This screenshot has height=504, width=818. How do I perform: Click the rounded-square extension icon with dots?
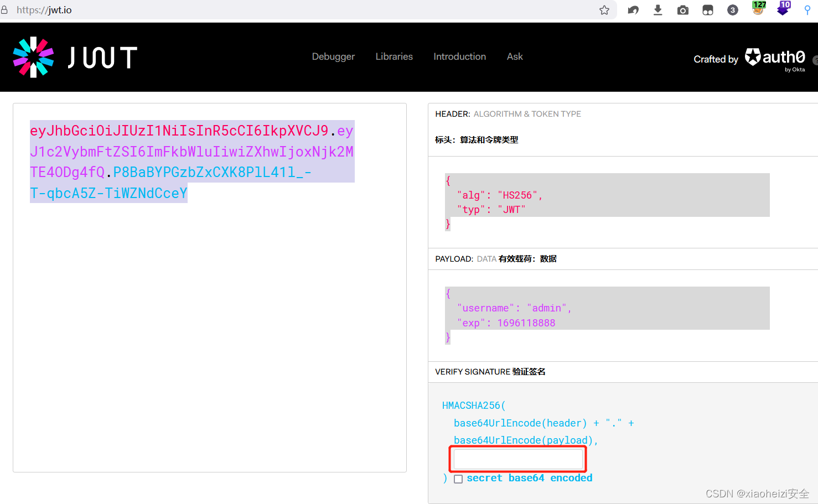click(707, 9)
